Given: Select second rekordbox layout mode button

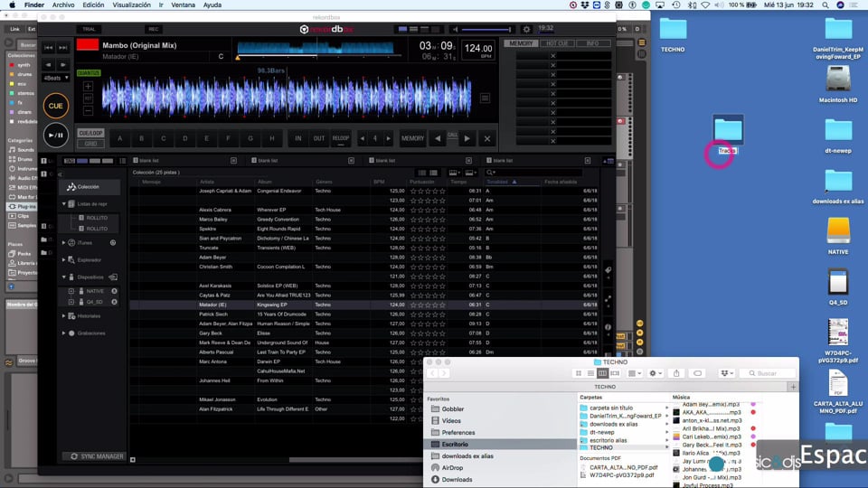Looking at the screenshot, I should (x=413, y=29).
